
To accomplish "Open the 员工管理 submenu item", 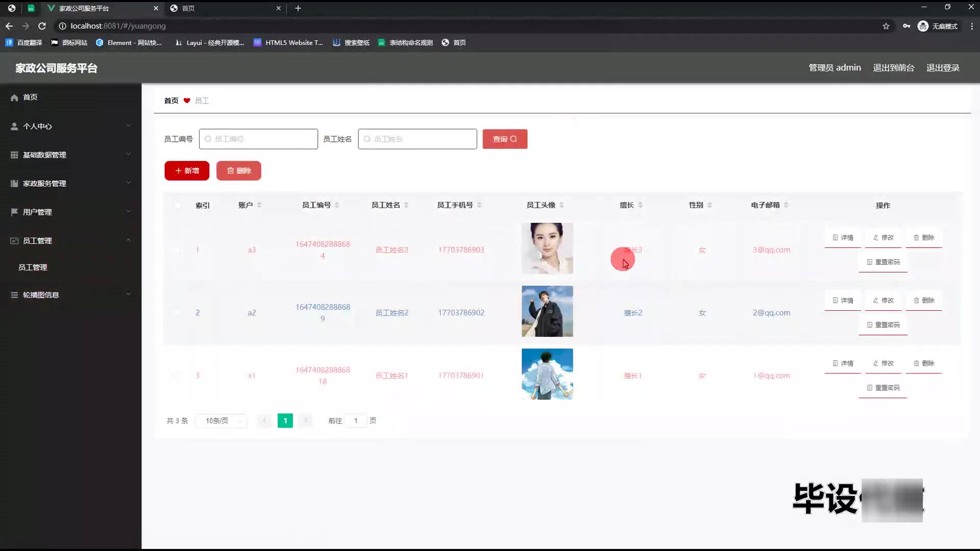I will point(33,267).
